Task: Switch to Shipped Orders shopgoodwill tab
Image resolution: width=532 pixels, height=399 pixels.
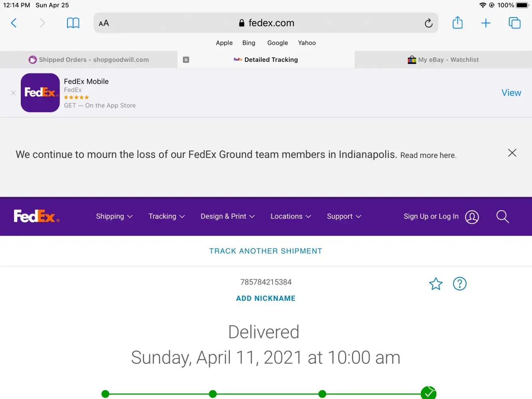Action: click(89, 60)
